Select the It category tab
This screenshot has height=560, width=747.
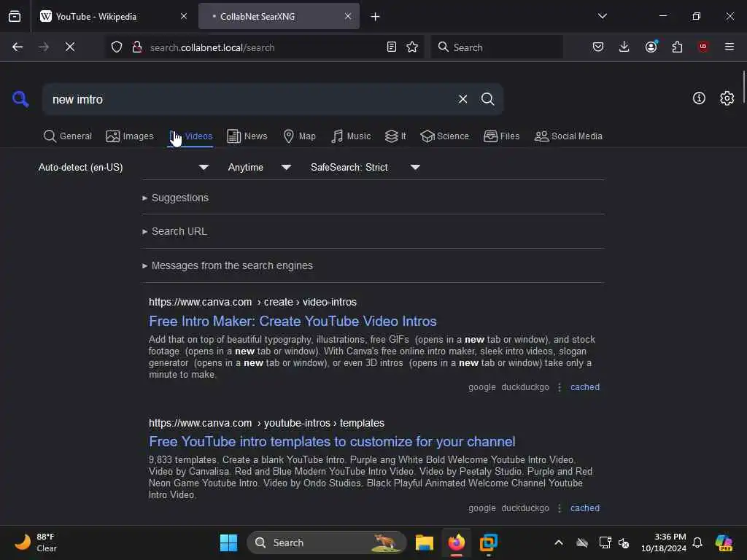click(395, 136)
